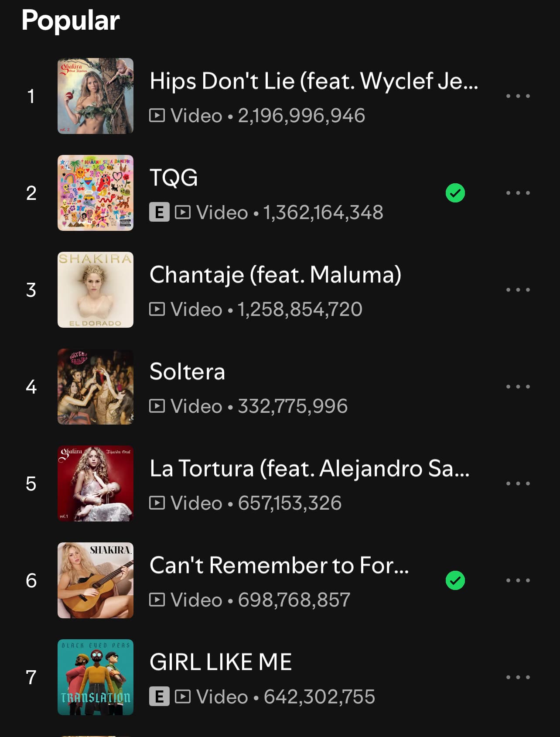Screen dimensions: 560x737
Task: Select Chantaje (feat. Maluma) track
Action: tap(275, 275)
